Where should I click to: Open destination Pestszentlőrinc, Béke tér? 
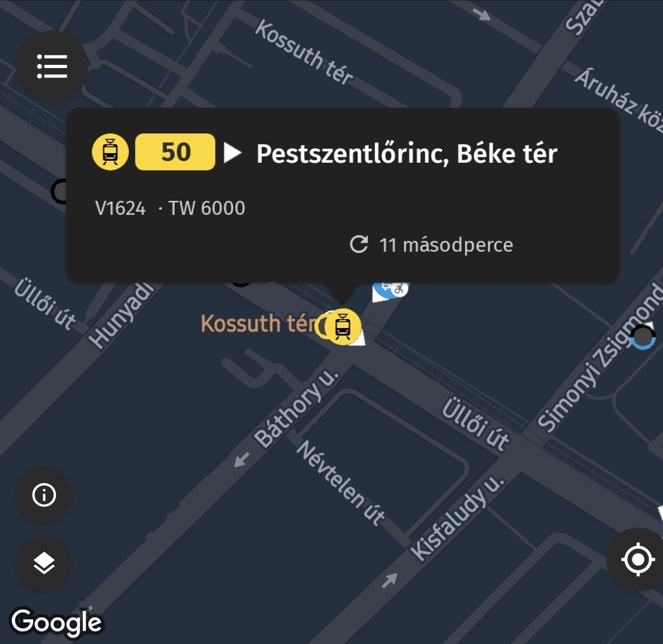406,153
